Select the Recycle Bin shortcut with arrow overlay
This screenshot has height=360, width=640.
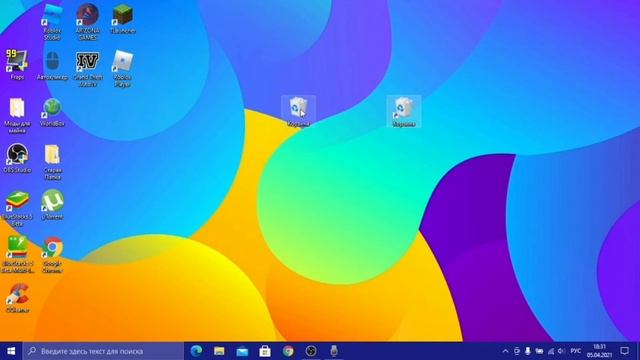(x=404, y=111)
